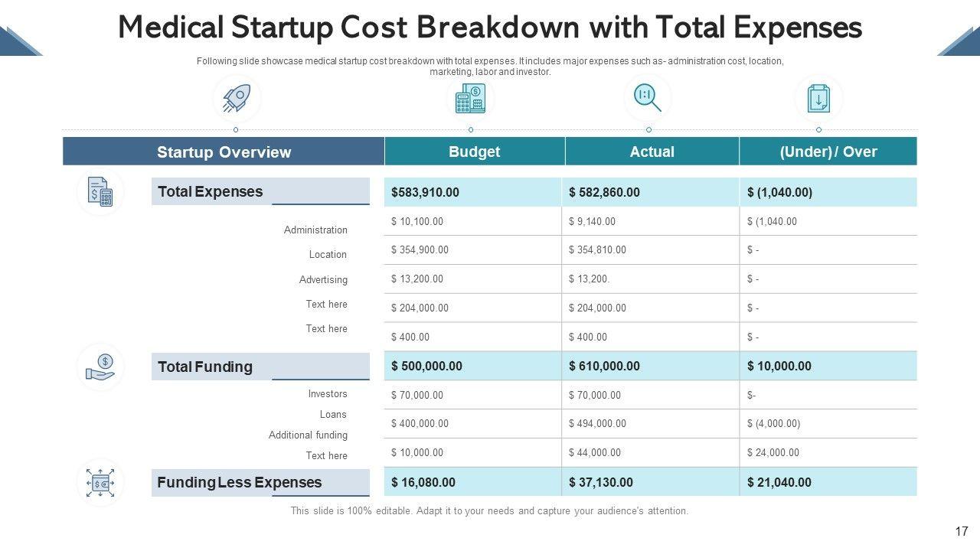This screenshot has height=551, width=980.
Task: Click the invoice calculator icon beside Total Expenses
Action: [100, 192]
